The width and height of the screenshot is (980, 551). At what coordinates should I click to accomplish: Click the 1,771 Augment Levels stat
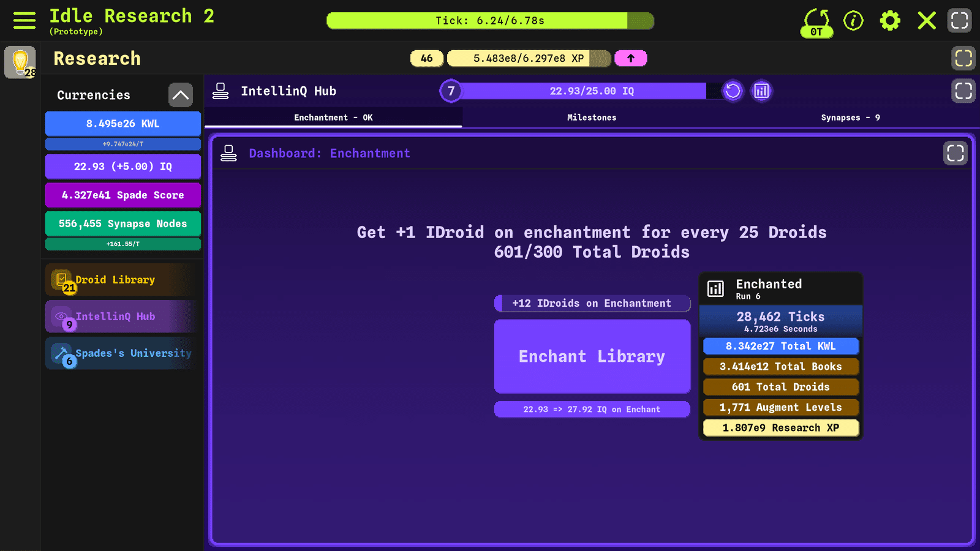[781, 408]
